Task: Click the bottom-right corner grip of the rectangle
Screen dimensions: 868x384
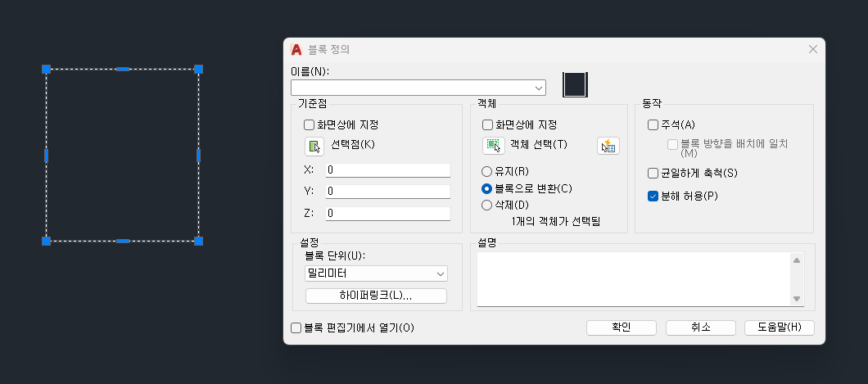Action: 199,242
